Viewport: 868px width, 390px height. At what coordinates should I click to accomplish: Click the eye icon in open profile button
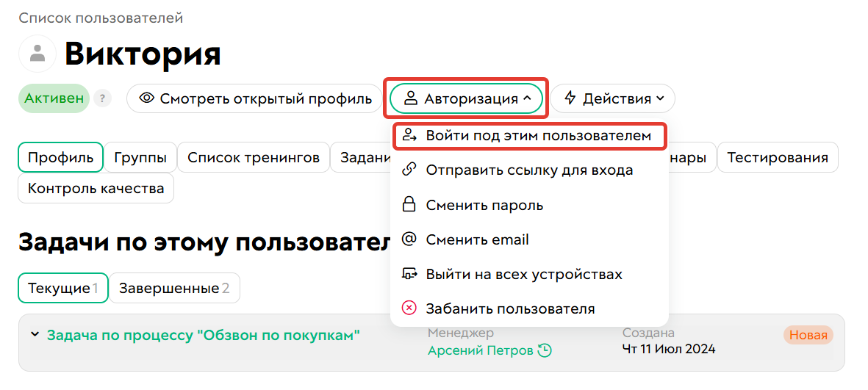(x=146, y=98)
